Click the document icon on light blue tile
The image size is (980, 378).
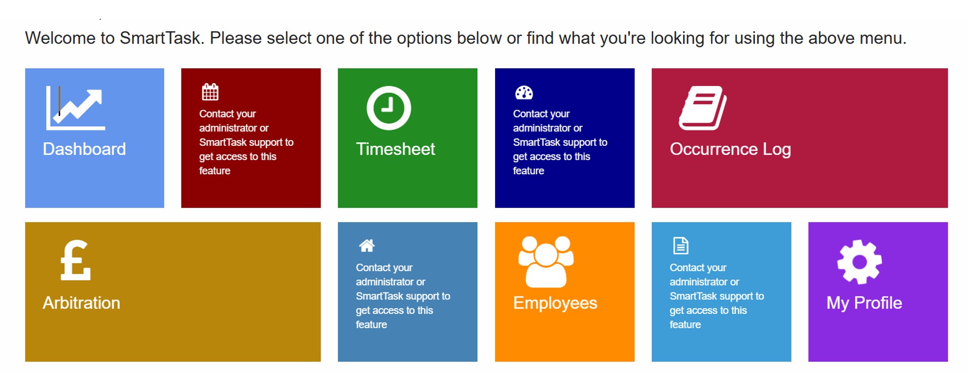pos(681,246)
